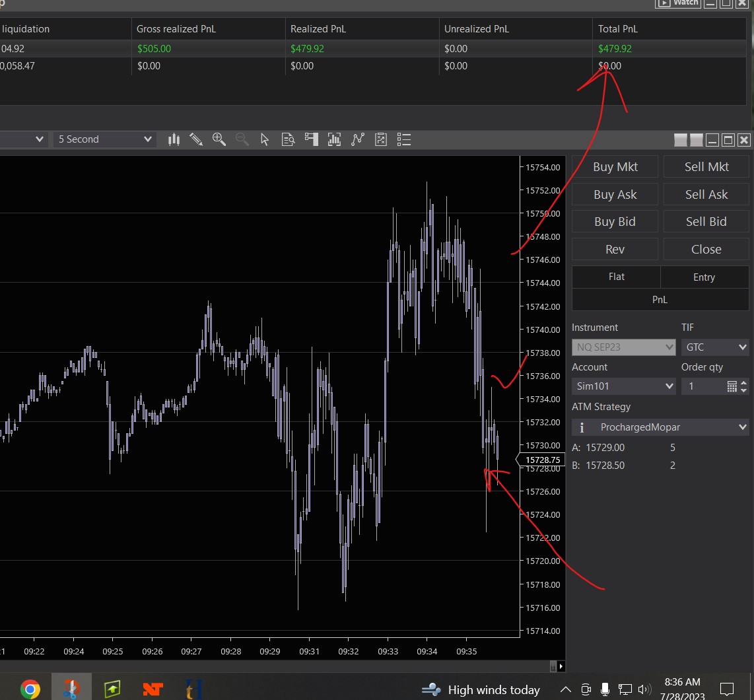
Task: Open the Strategies icon in toolbar
Action: [x=358, y=139]
